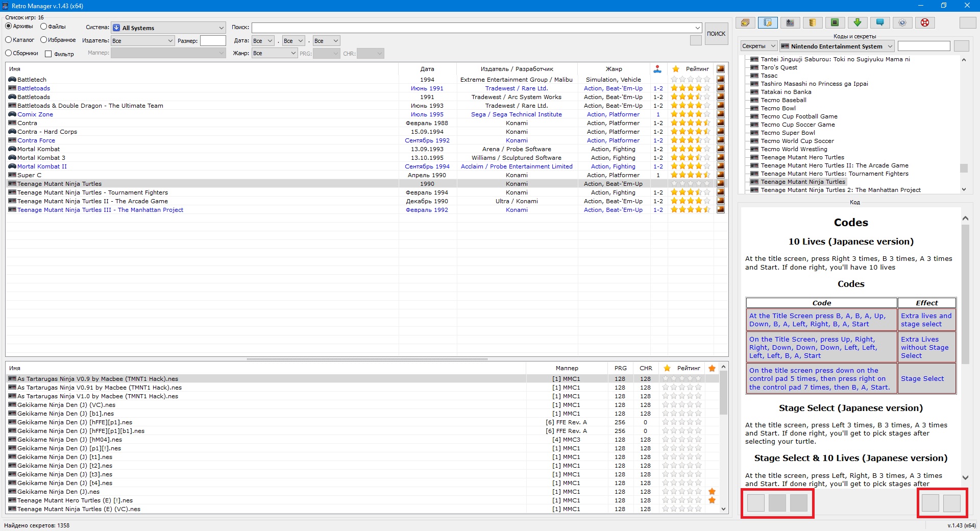Open the Жанр genre dropdown
The width and height of the screenshot is (980, 531).
click(x=274, y=54)
